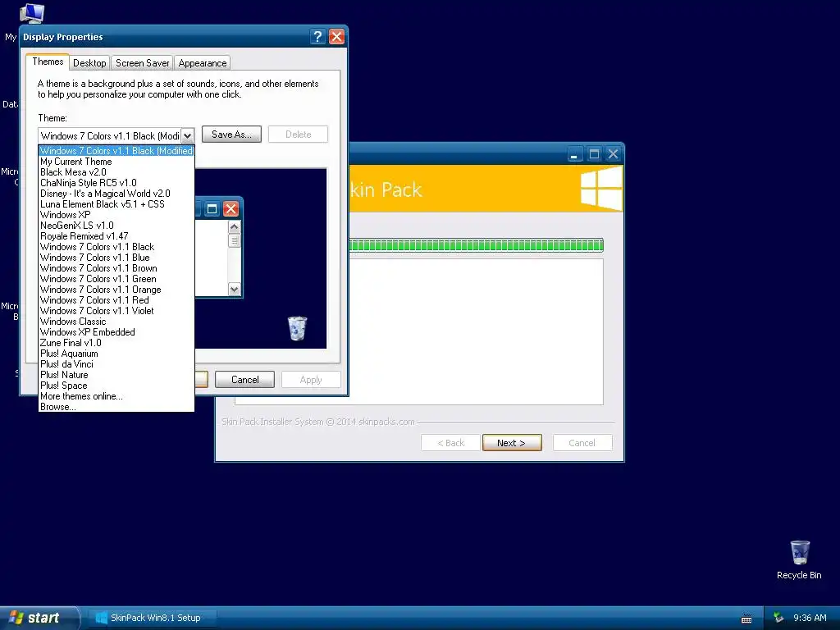Select Windows 7 Colors v1.1 Violet
The width and height of the screenshot is (840, 630).
116,311
